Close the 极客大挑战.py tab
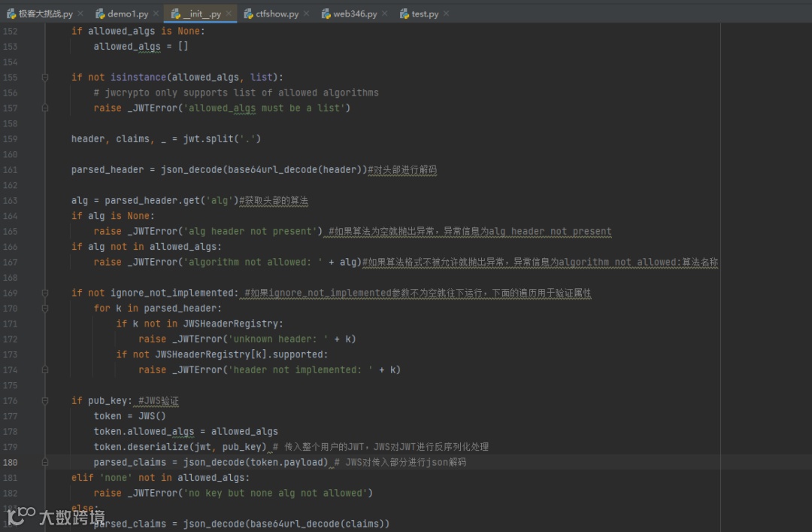 click(x=80, y=14)
